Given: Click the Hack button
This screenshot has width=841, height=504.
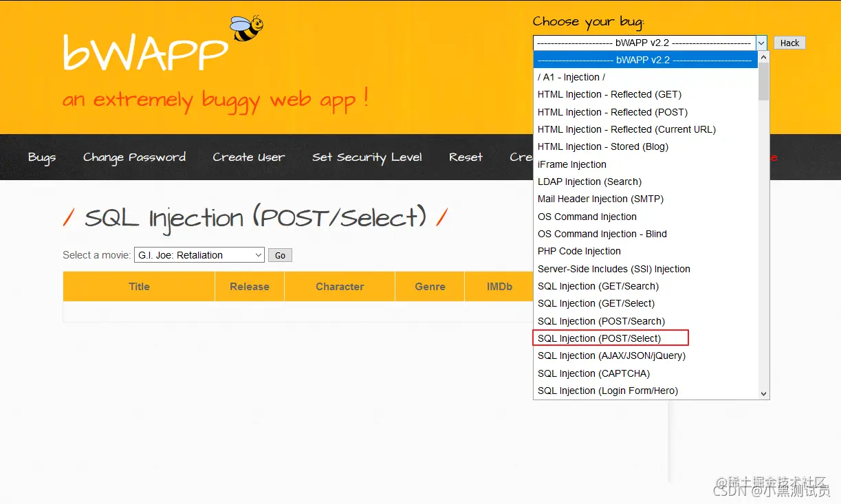Looking at the screenshot, I should click(x=789, y=43).
